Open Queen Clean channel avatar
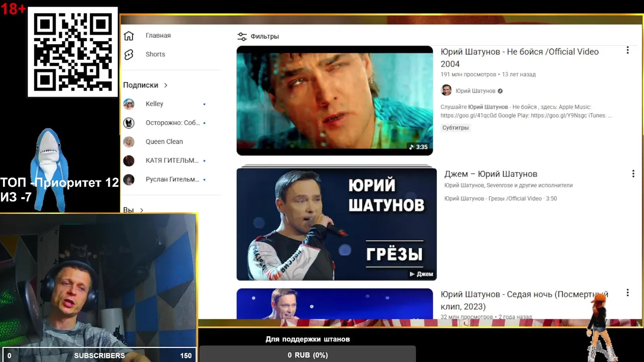 (129, 142)
